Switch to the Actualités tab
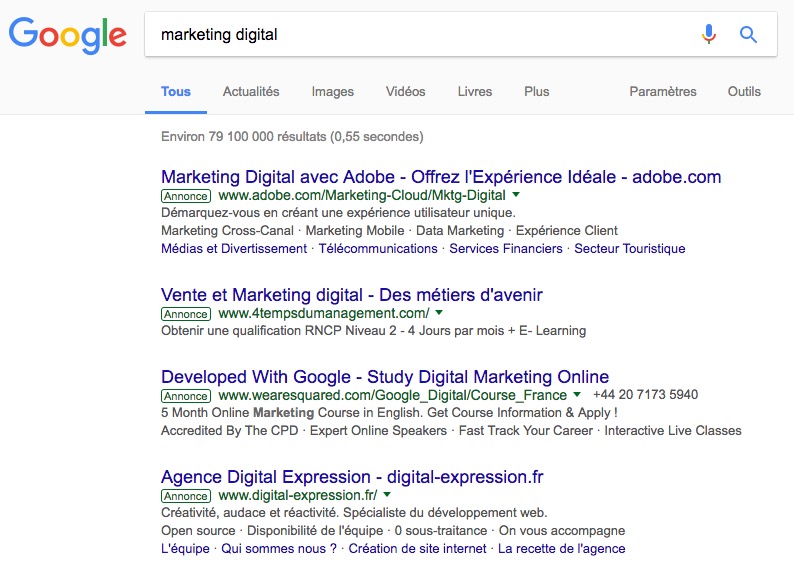This screenshot has height=578, width=794. coord(251,92)
